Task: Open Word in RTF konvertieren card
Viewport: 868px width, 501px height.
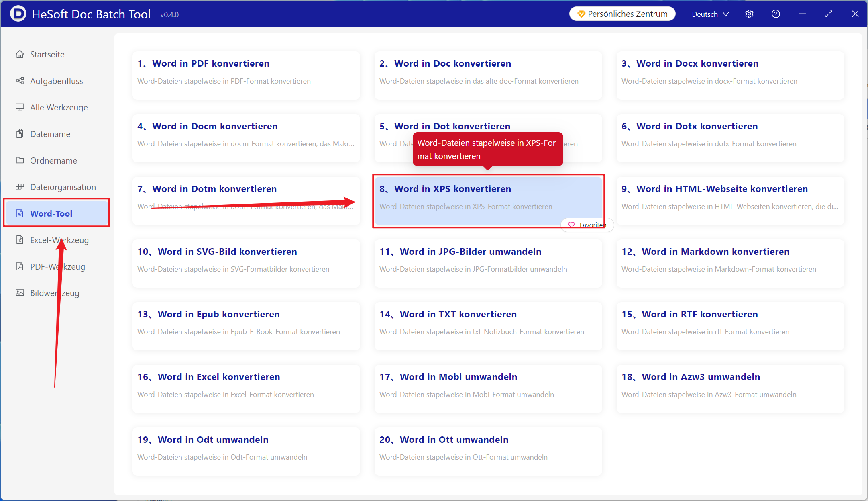Action: pyautogui.click(x=730, y=326)
